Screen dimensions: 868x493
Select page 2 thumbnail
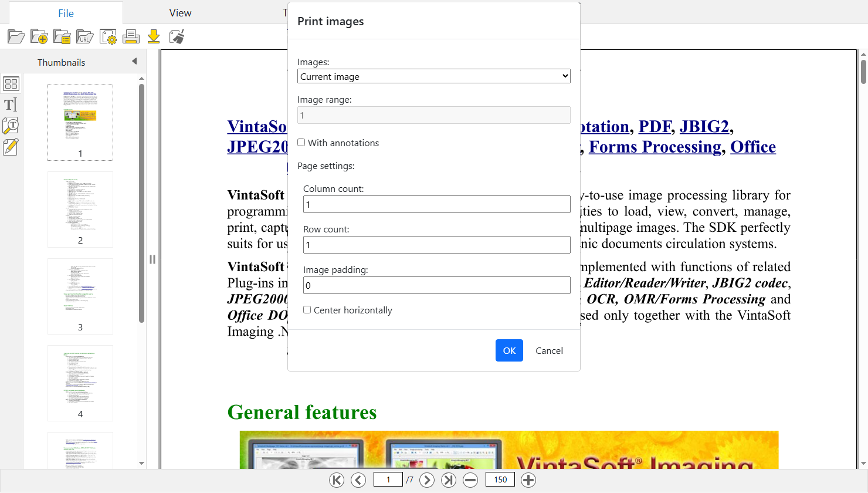coord(80,210)
